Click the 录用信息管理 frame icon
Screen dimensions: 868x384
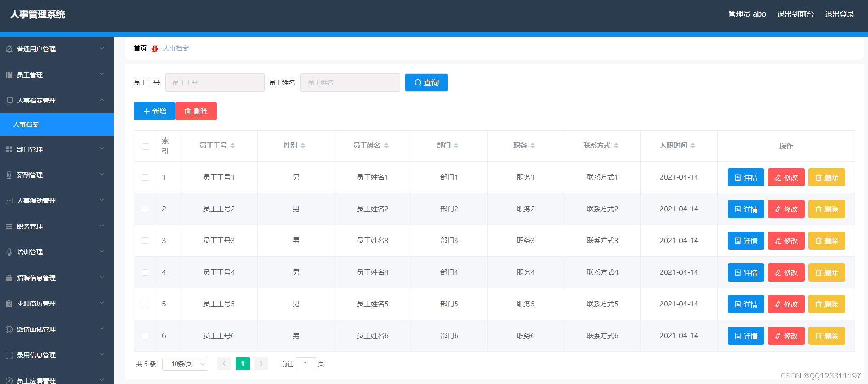(9, 355)
